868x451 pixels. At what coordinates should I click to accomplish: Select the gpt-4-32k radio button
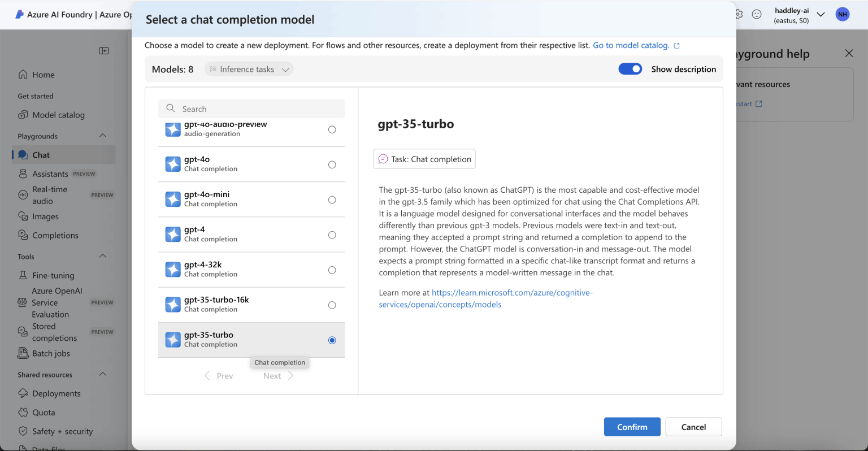(332, 270)
